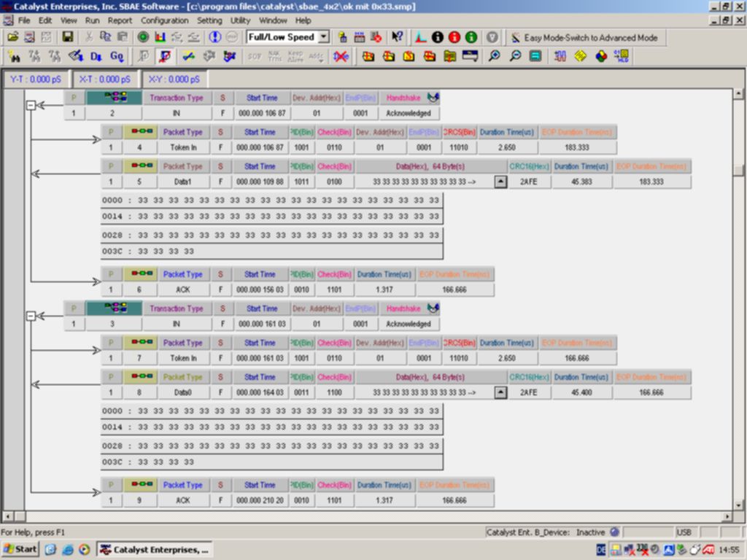
Task: Click the USB status bar field
Action: 683,532
